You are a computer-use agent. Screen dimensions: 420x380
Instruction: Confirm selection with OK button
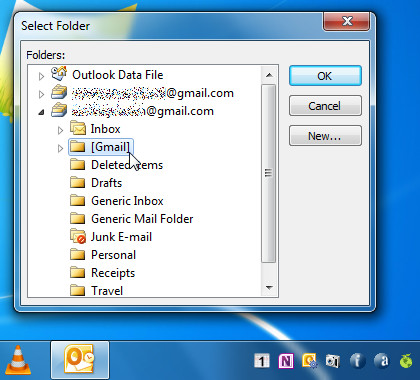click(325, 76)
